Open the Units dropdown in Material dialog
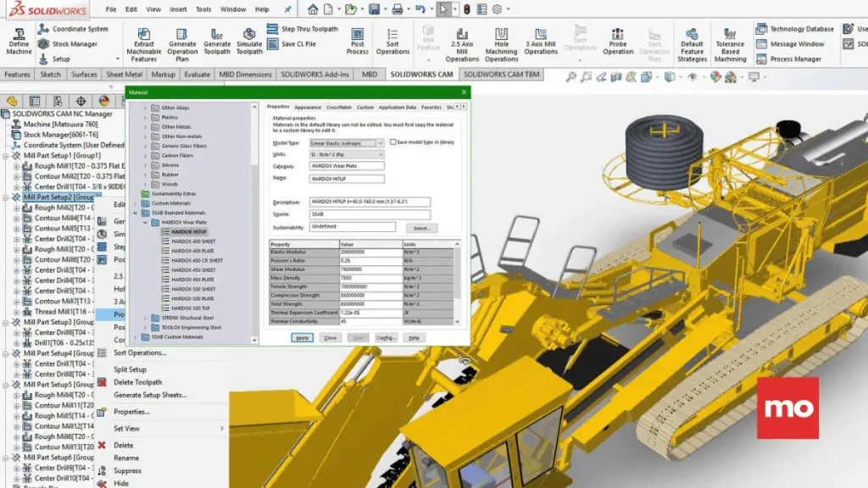Image resolution: width=868 pixels, height=488 pixels. click(380, 155)
